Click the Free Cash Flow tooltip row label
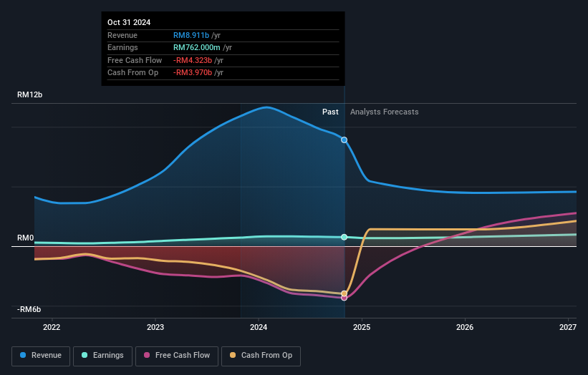The image size is (588, 375). pos(135,60)
